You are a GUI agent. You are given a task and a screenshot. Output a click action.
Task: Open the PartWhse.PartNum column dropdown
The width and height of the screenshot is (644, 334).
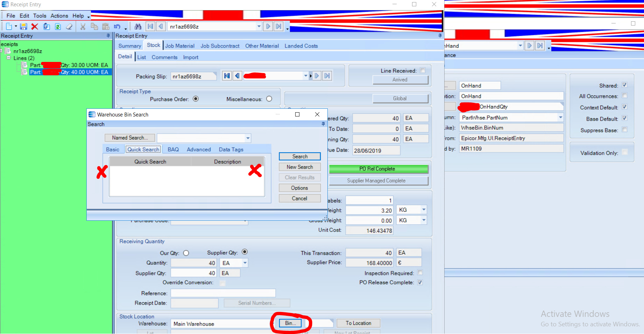click(x=560, y=118)
